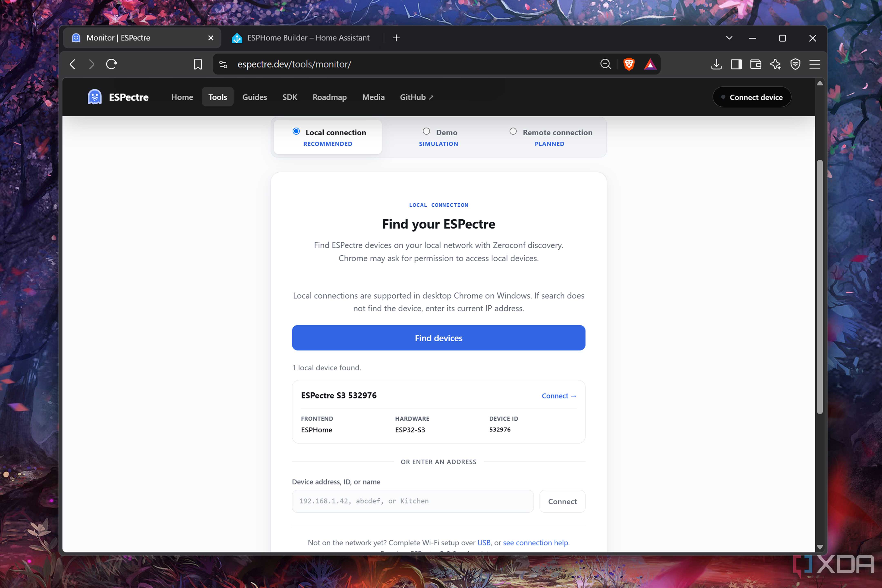The width and height of the screenshot is (882, 588).
Task: Open Guides in site navigation
Action: click(255, 97)
